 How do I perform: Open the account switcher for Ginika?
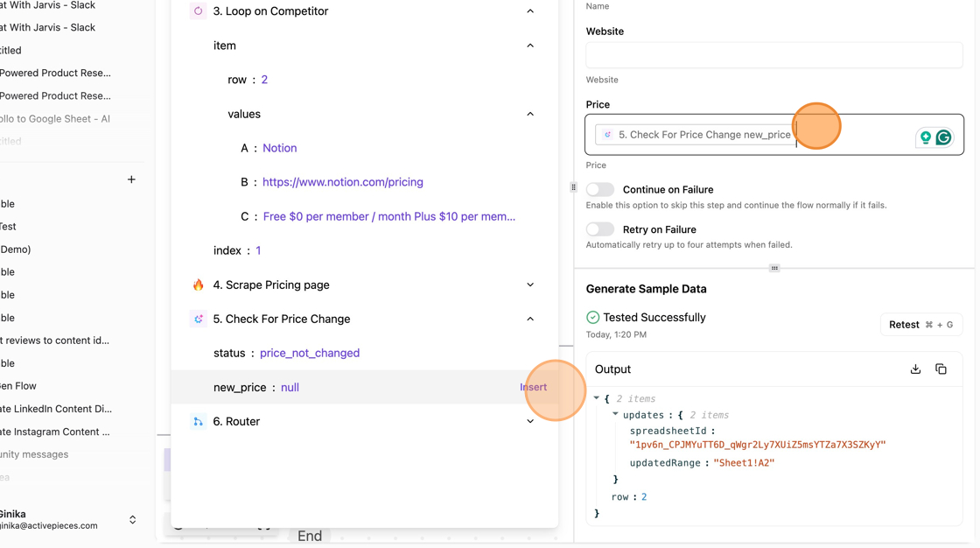[x=132, y=520]
